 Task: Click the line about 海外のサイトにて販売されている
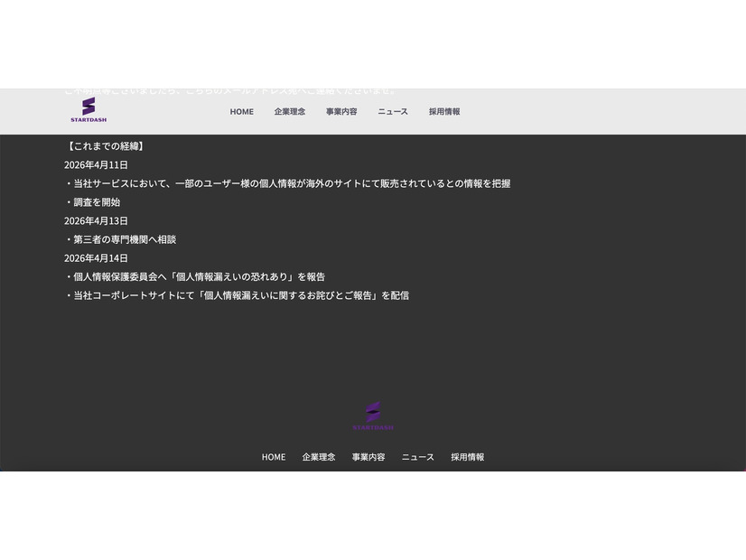pos(287,183)
